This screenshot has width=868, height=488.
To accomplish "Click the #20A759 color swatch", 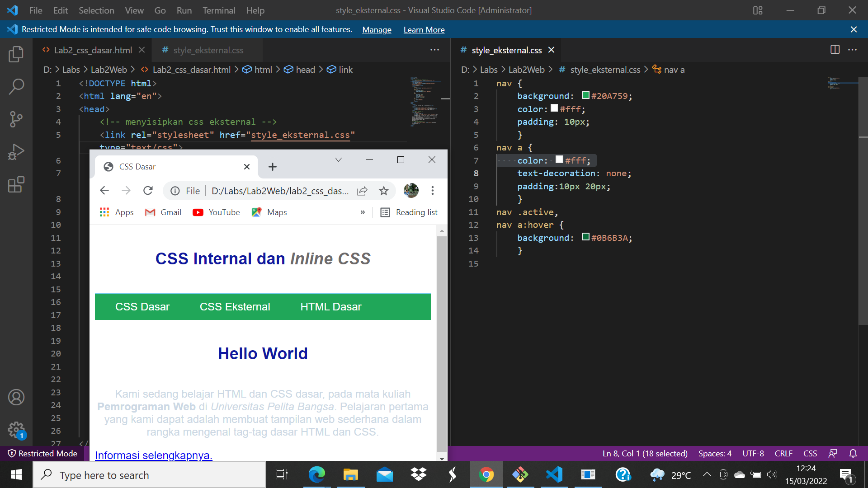I will 585,95.
